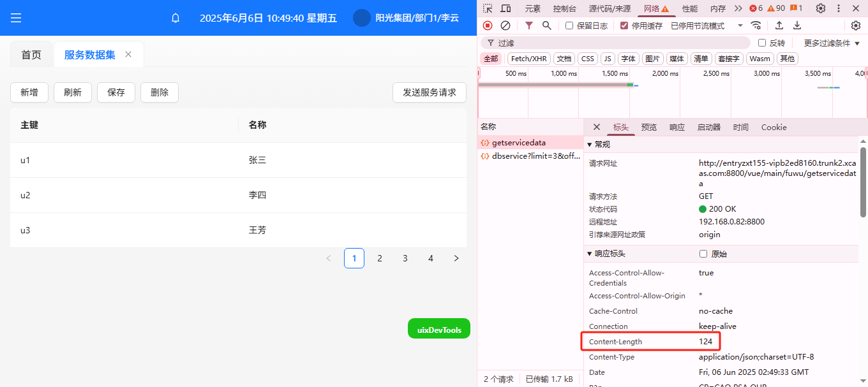Open network search with the magnifier icon

pos(547,26)
